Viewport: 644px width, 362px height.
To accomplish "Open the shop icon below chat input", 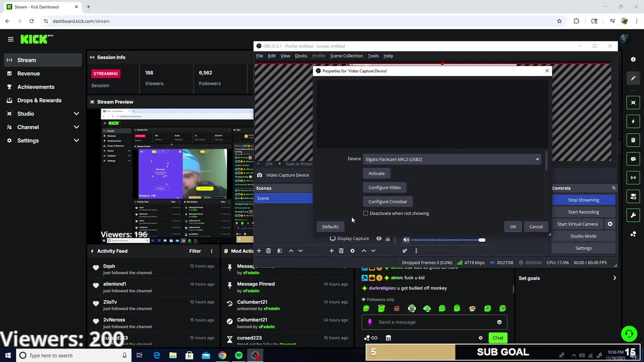I will tap(388, 338).
